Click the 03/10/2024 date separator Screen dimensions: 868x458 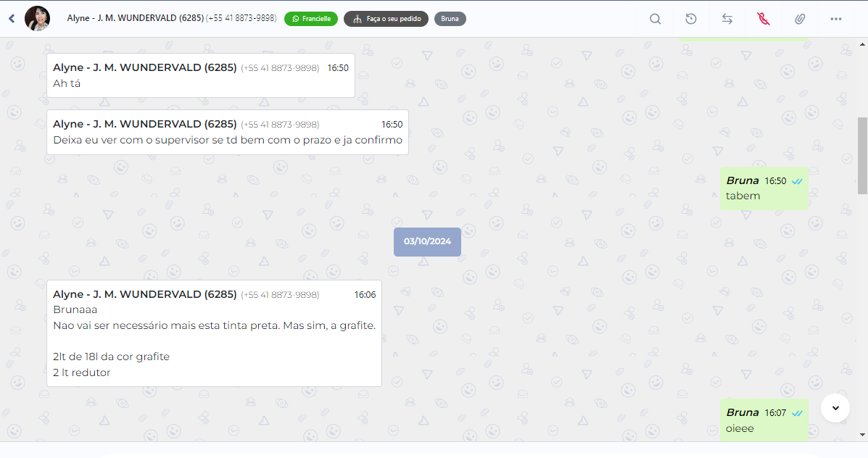click(x=427, y=242)
